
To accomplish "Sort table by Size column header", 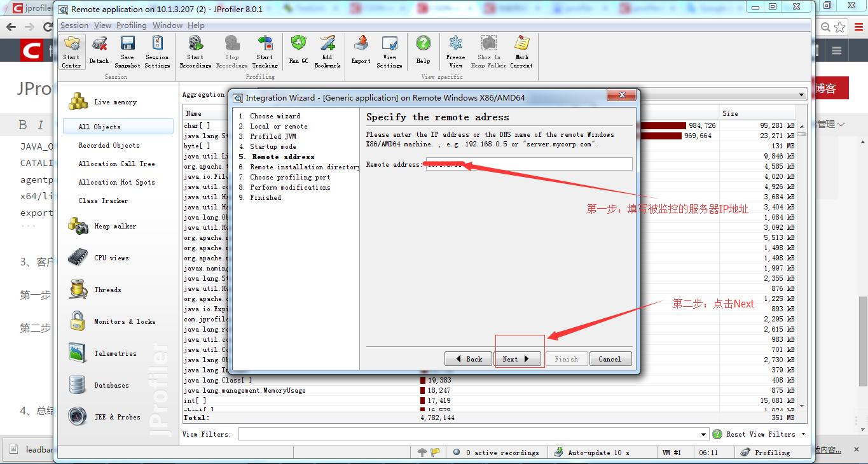I will (x=757, y=113).
